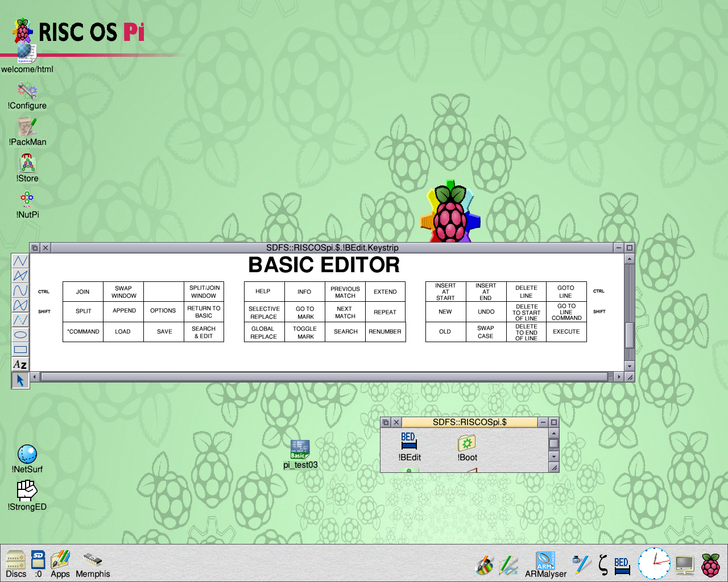Click the BED editor iconbar icon
728x582 pixels.
click(x=622, y=566)
